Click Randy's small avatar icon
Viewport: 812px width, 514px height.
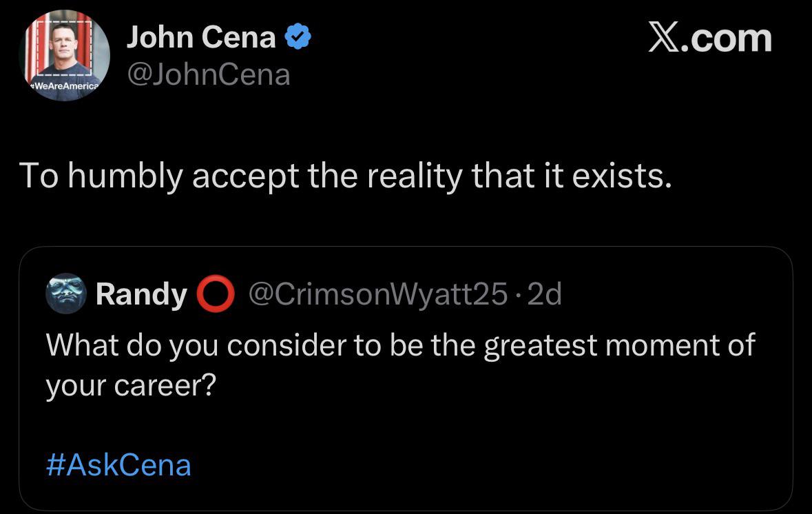click(x=65, y=294)
